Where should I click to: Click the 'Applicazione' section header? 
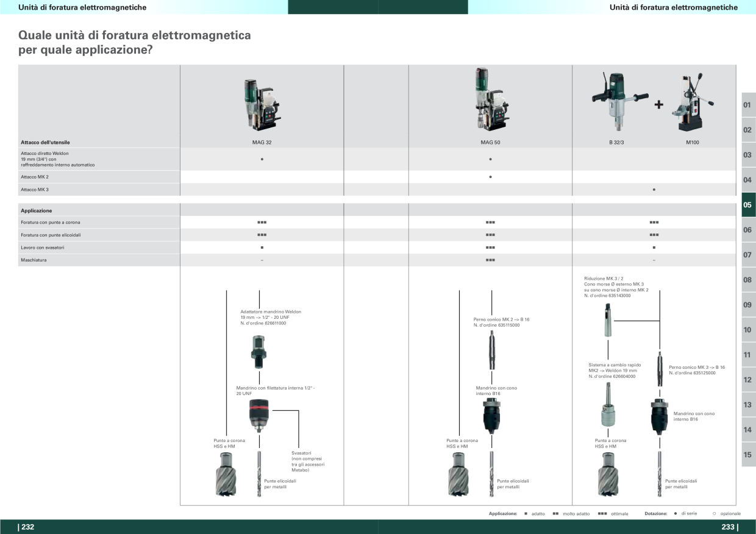point(36,210)
